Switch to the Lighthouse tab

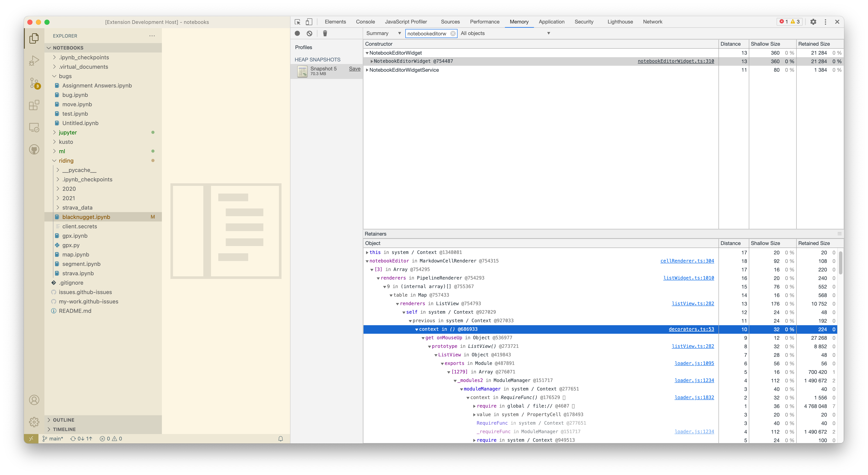point(620,22)
